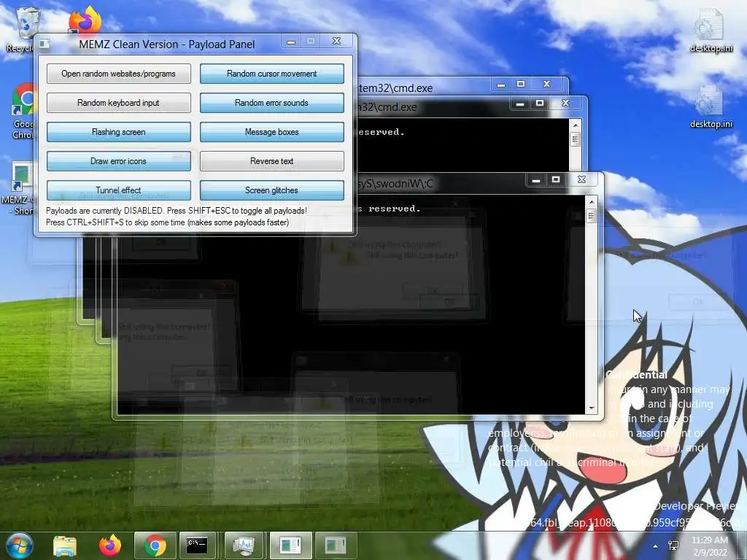Viewport: 747px width, 560px height.
Task: Minimize the rearmost cmd.exe window
Action: point(501,85)
